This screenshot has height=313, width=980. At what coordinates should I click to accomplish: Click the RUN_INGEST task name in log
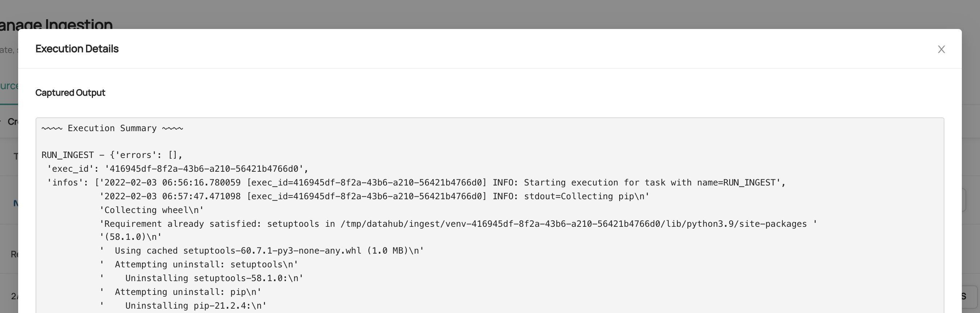point(749,183)
